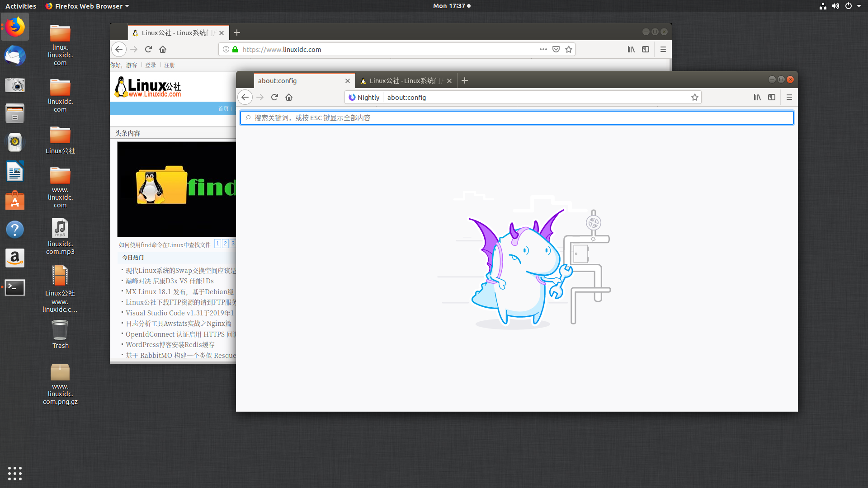Click the find command headline thumbnail
This screenshot has width=868, height=488.
(177, 189)
